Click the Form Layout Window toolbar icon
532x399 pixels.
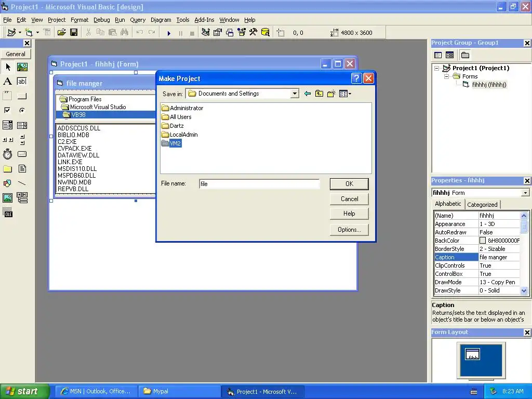click(230, 32)
